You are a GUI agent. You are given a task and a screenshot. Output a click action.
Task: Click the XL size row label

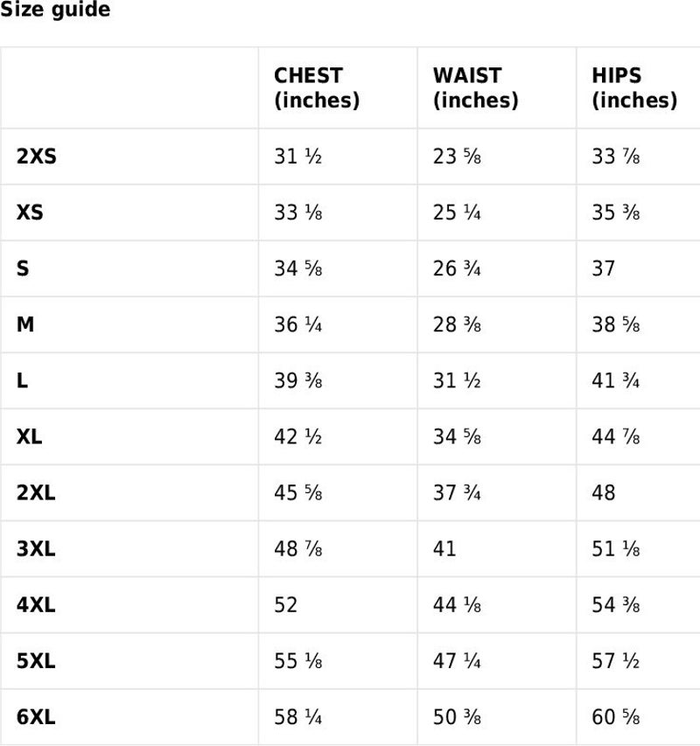[29, 436]
